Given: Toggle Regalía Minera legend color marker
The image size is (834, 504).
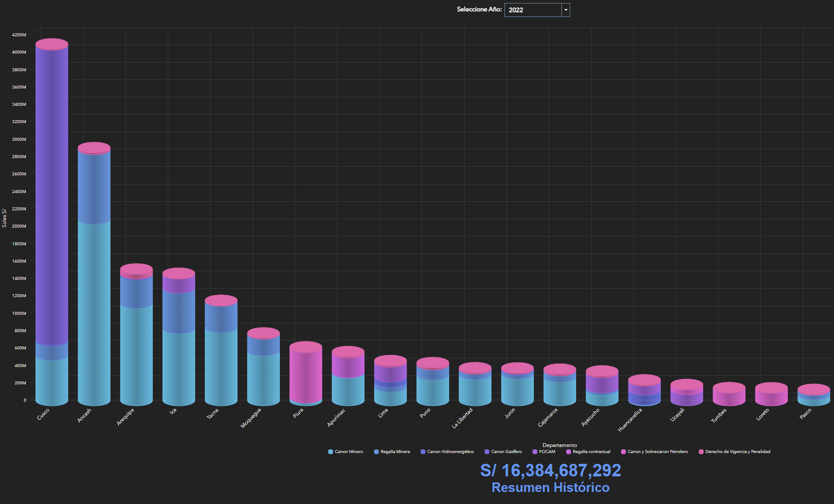Looking at the screenshot, I should tap(377, 452).
